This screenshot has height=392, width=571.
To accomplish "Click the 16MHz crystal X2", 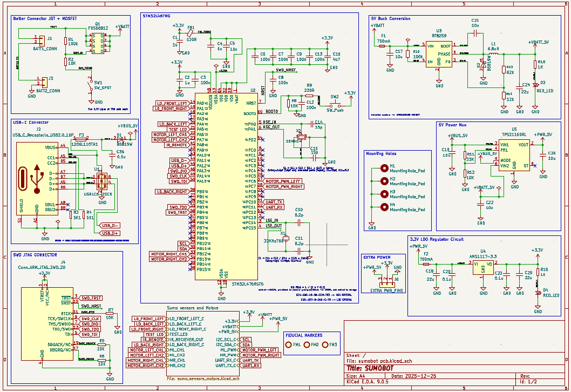I will tap(301, 137).
